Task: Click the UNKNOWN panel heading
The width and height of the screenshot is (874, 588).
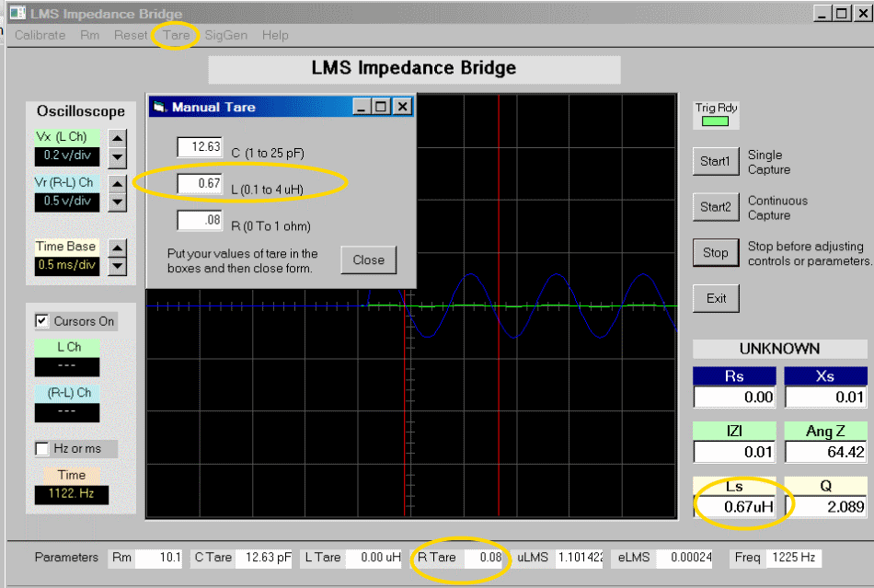Action: 780,349
